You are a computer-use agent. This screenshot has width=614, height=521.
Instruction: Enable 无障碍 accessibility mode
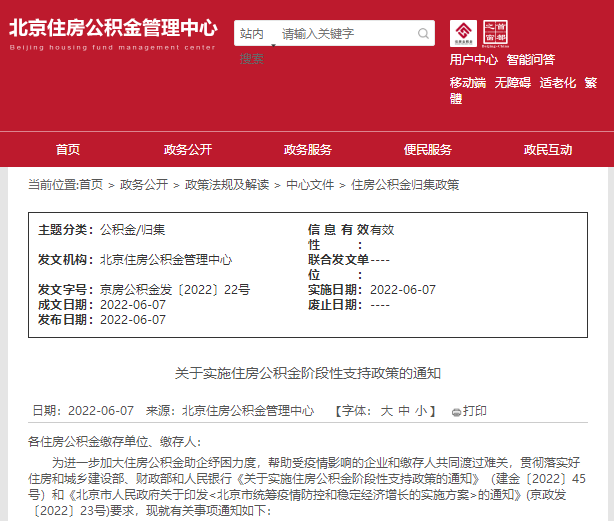[513, 83]
